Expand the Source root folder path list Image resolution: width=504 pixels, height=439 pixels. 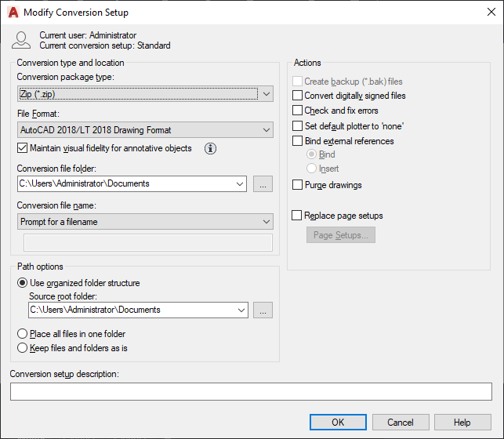click(x=240, y=310)
